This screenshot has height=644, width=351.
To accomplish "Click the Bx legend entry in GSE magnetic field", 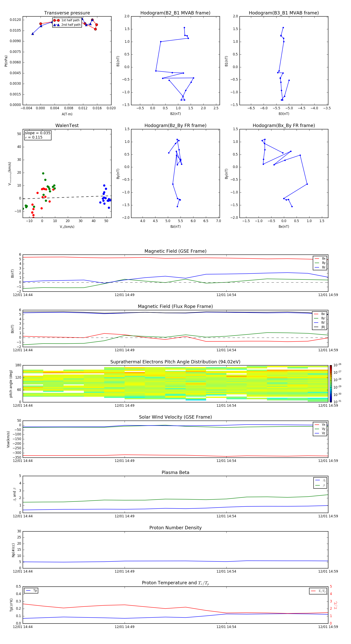I will 320,259.
